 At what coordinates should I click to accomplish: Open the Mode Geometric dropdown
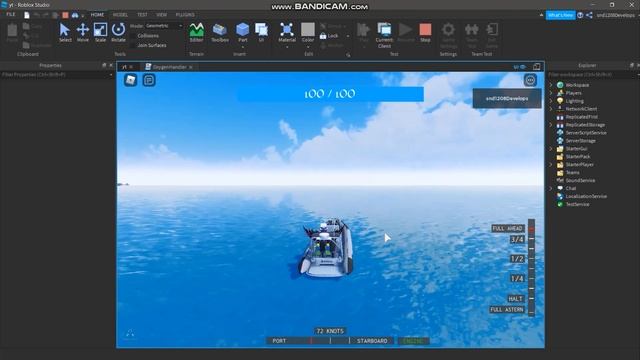(164, 26)
